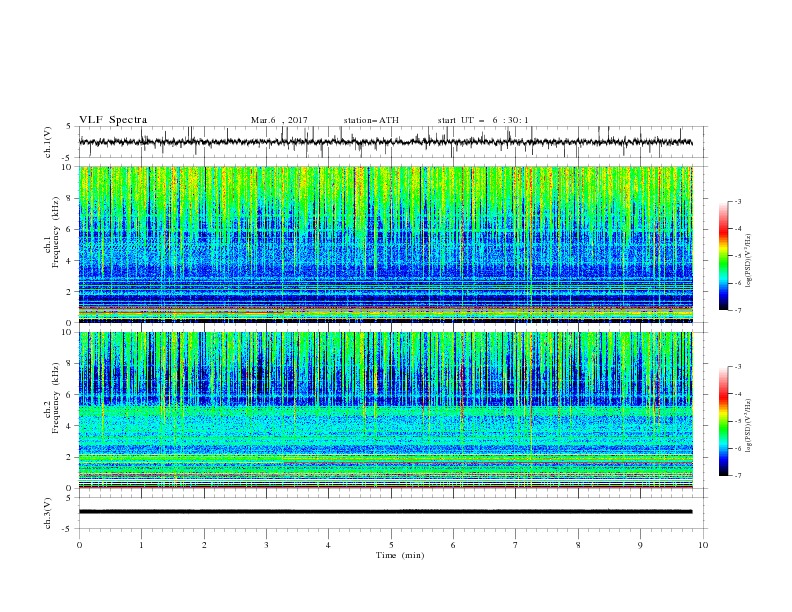Click the time axis tick "2"
This screenshot has width=792, height=612.
[x=204, y=545]
